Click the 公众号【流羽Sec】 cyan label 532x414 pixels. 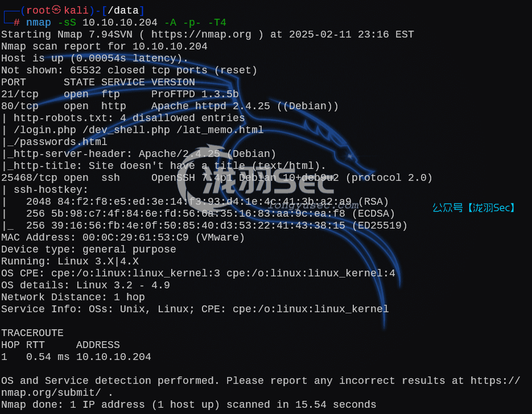473,208
